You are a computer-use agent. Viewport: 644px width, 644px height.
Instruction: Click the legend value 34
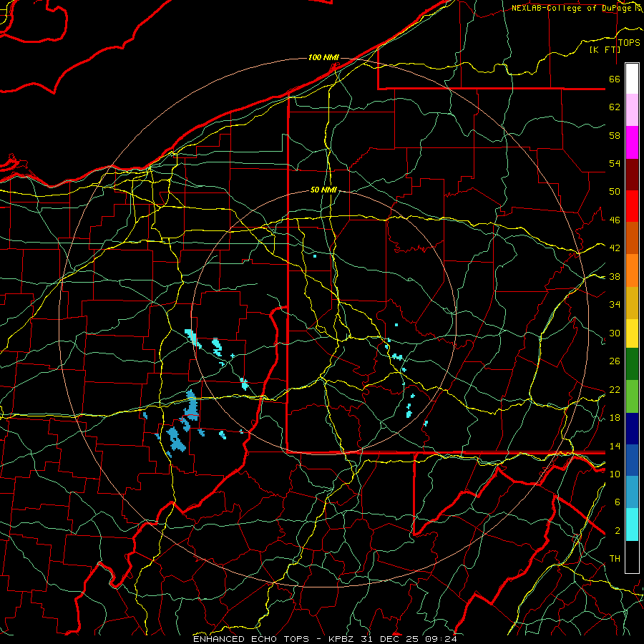[615, 305]
